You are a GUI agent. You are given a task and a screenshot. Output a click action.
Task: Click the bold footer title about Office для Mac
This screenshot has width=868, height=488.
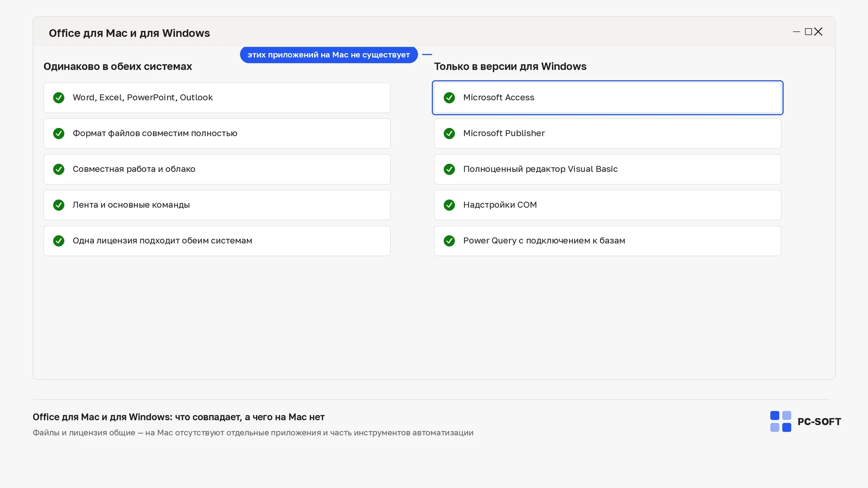click(178, 417)
